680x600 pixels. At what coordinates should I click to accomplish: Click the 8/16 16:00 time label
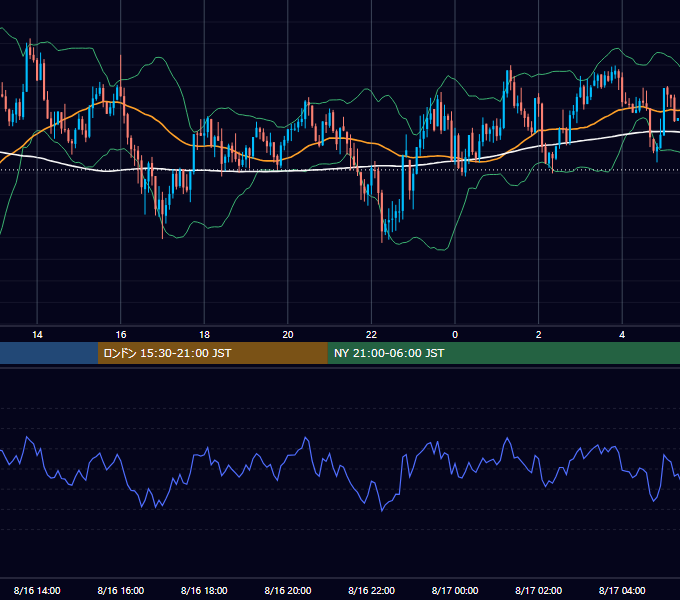121,590
